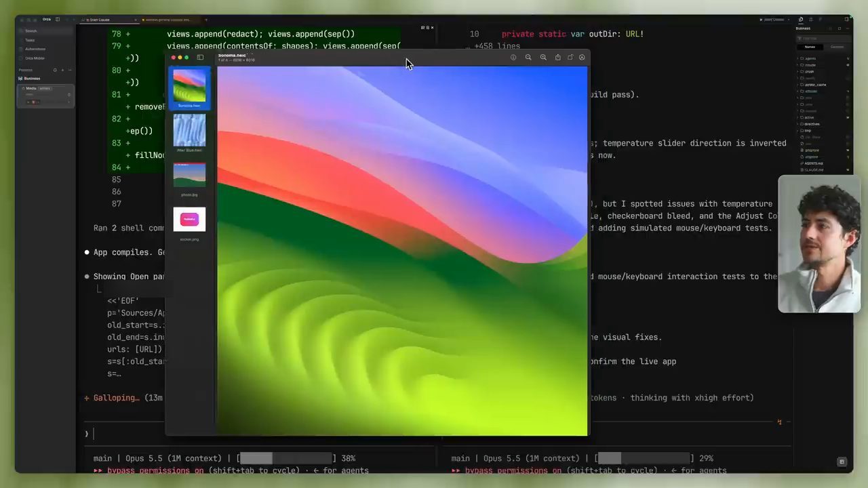Click the markup icon in viewer toolbar

(x=582, y=58)
